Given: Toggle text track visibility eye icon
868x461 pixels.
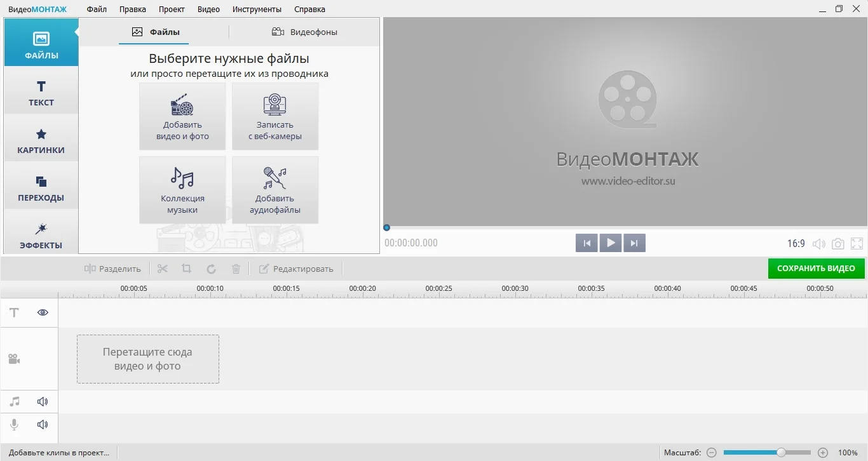Looking at the screenshot, I should point(43,312).
